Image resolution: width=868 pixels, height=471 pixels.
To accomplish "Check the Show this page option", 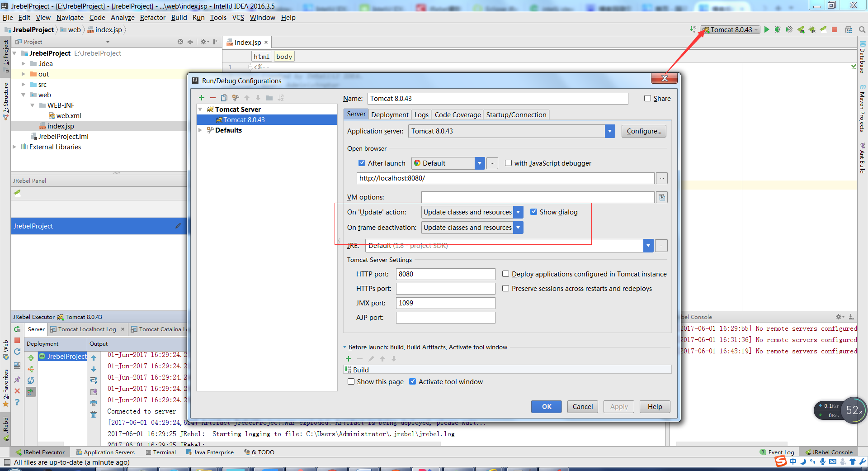I will 351,381.
